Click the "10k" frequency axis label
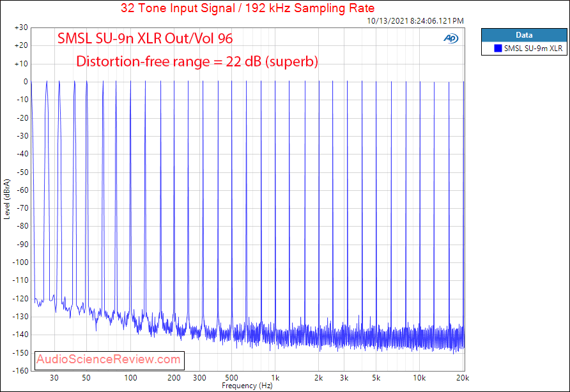Viewport: 570px width, 392px height. coord(419,378)
